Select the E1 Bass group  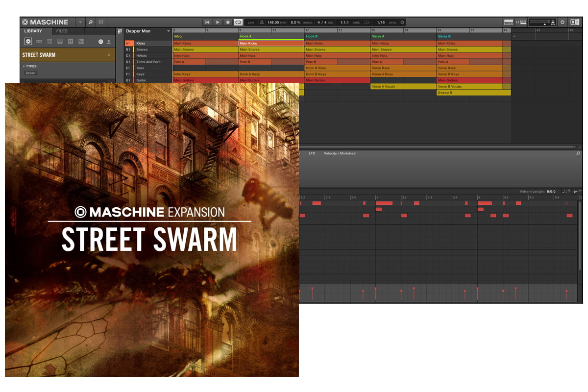148,68
